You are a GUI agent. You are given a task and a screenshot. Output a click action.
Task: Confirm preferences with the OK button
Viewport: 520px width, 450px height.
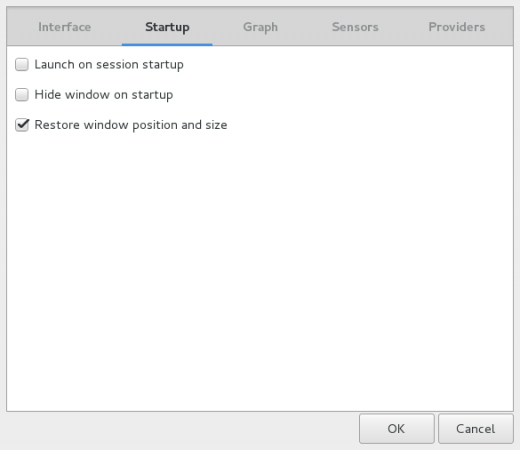tap(397, 429)
